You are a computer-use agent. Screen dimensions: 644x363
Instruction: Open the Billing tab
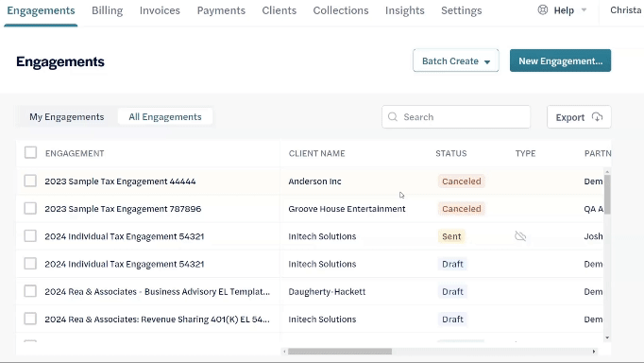[x=108, y=10]
